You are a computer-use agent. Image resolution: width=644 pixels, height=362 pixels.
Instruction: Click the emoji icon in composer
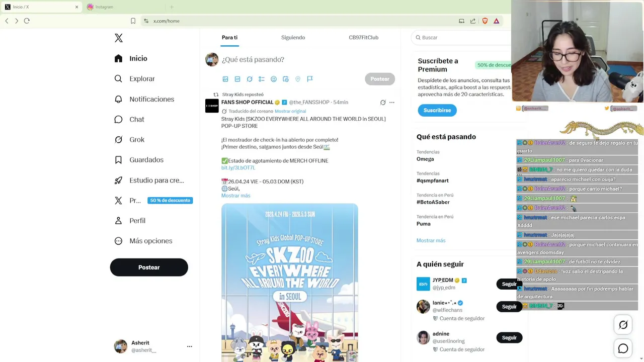click(274, 79)
